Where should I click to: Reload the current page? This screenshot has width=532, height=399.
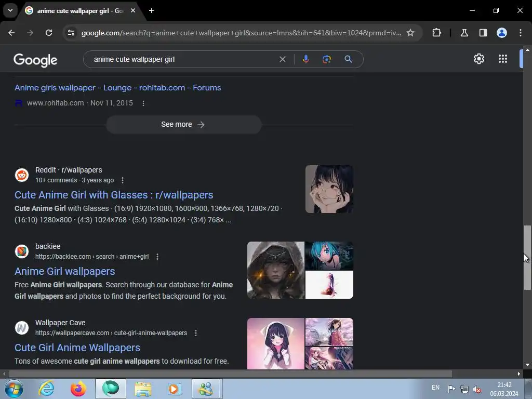tap(49, 33)
